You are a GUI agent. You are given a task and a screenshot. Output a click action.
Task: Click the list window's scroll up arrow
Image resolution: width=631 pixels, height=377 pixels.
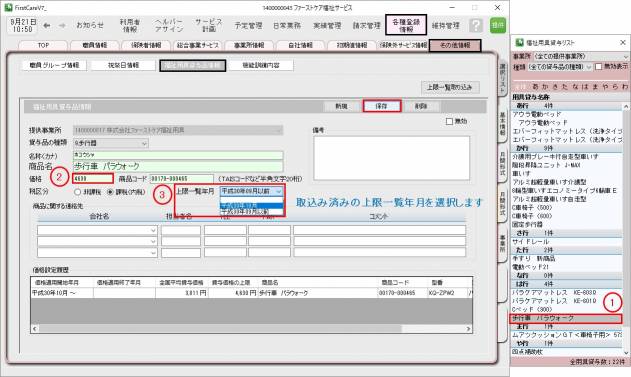click(626, 107)
